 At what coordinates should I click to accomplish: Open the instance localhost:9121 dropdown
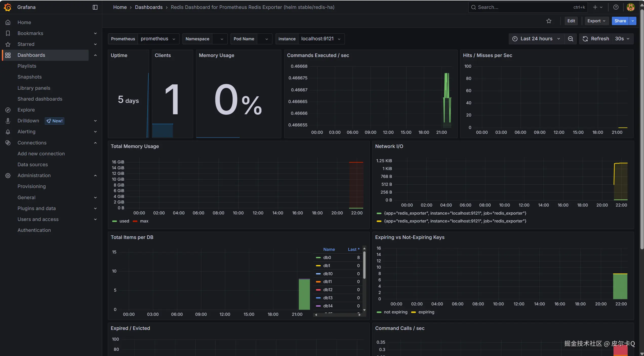321,39
